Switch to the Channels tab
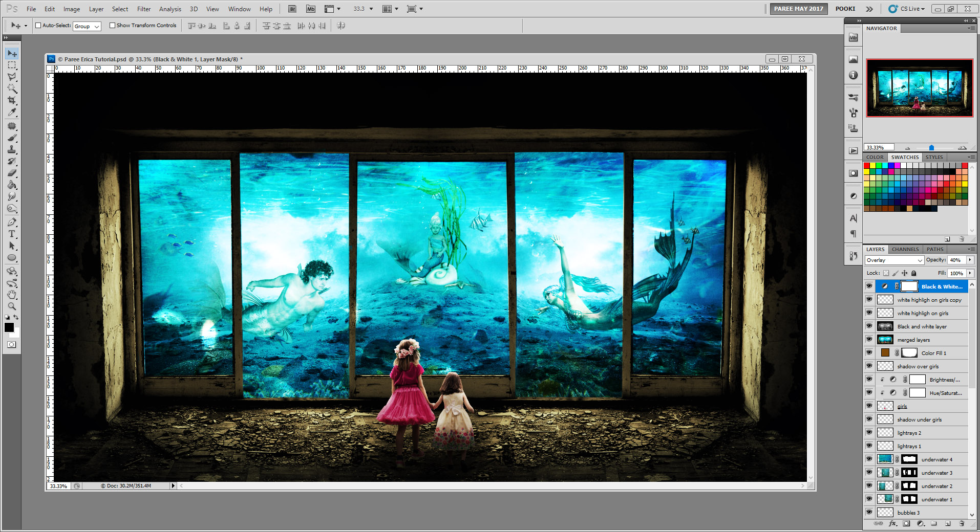 point(905,249)
